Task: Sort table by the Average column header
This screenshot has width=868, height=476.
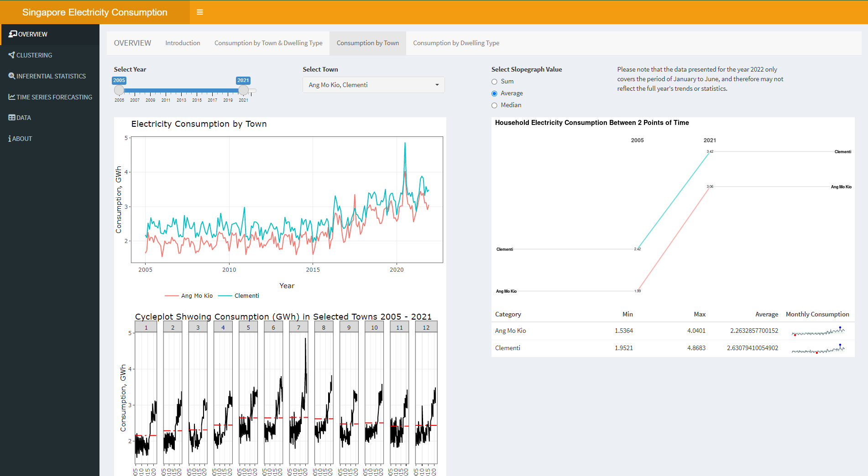Action: tap(766, 314)
